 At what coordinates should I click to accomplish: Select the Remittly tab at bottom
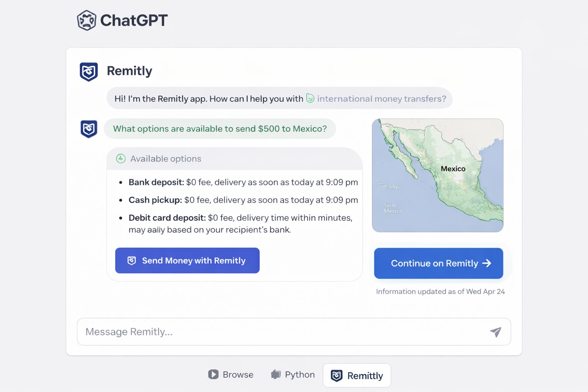(357, 376)
